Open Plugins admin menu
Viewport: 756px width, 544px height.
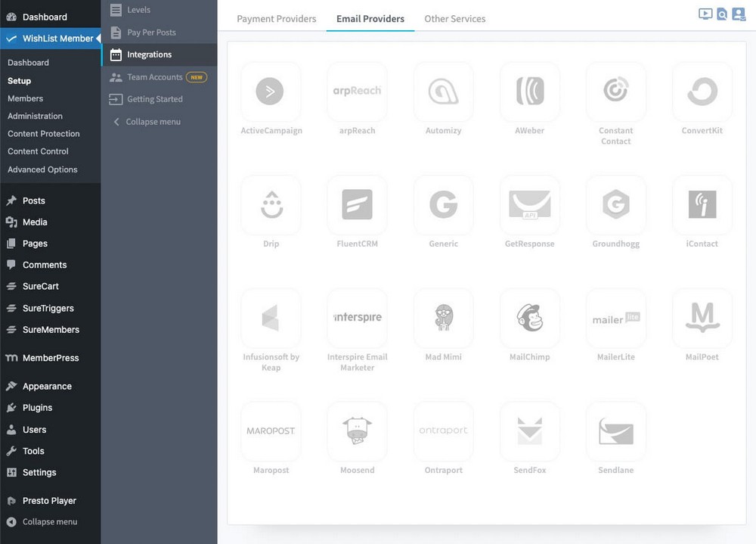[50, 407]
